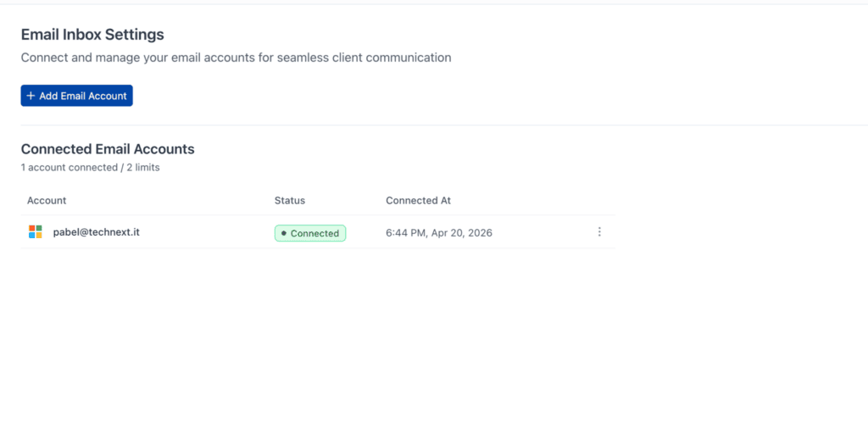Screen dimensions: 868x434
Task: Click the 6:44 PM, Apr 20, 2026 timestamp
Action: 438,233
